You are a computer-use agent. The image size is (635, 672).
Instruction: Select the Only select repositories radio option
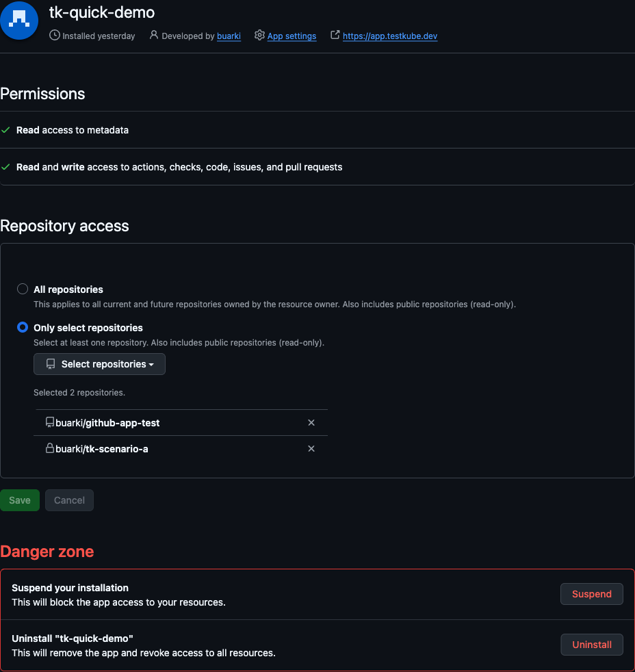(x=23, y=327)
